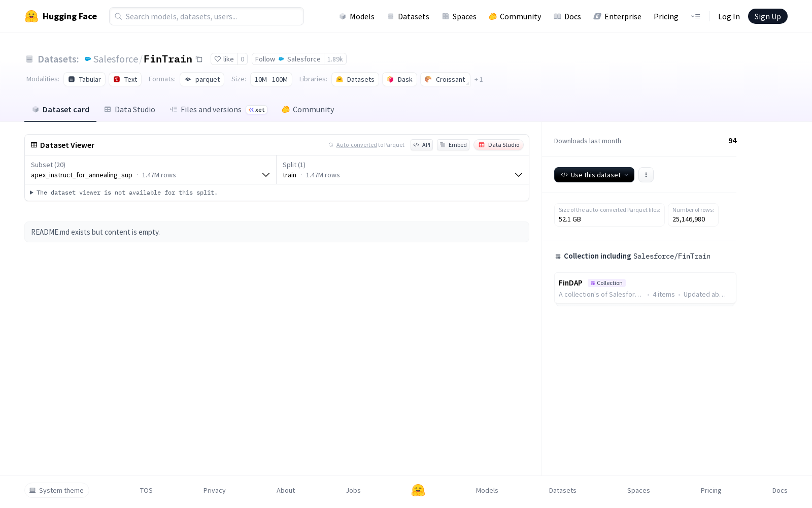This screenshot has height=508, width=812.
Task: Open Enterprise in the top navigation
Action: tap(618, 16)
